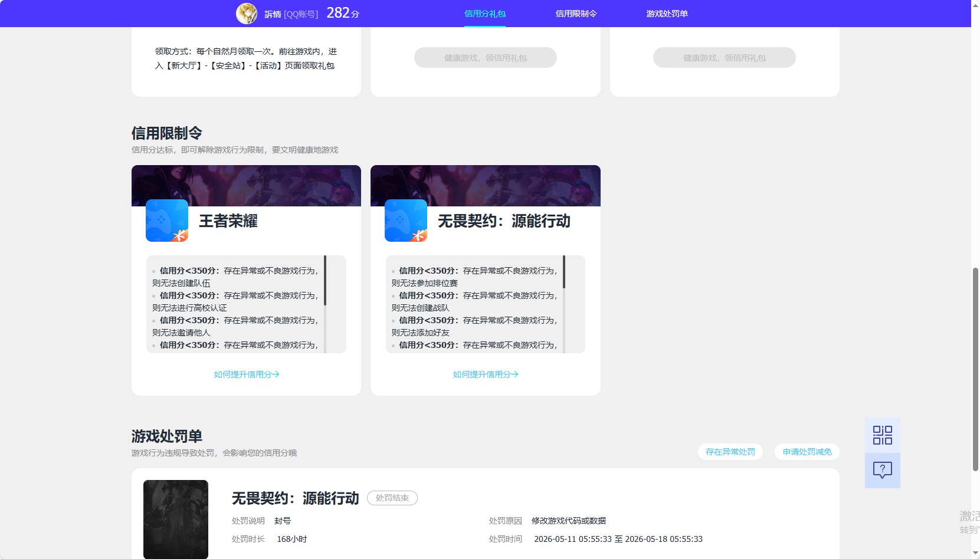The height and width of the screenshot is (559, 980).
Task: Click right-card 健康游戏，领信用礼包 button
Action: [725, 58]
